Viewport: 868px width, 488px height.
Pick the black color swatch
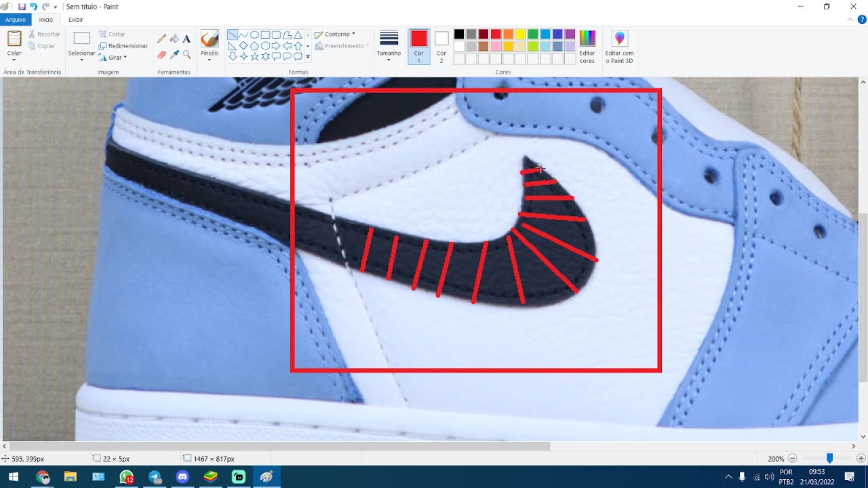point(459,34)
